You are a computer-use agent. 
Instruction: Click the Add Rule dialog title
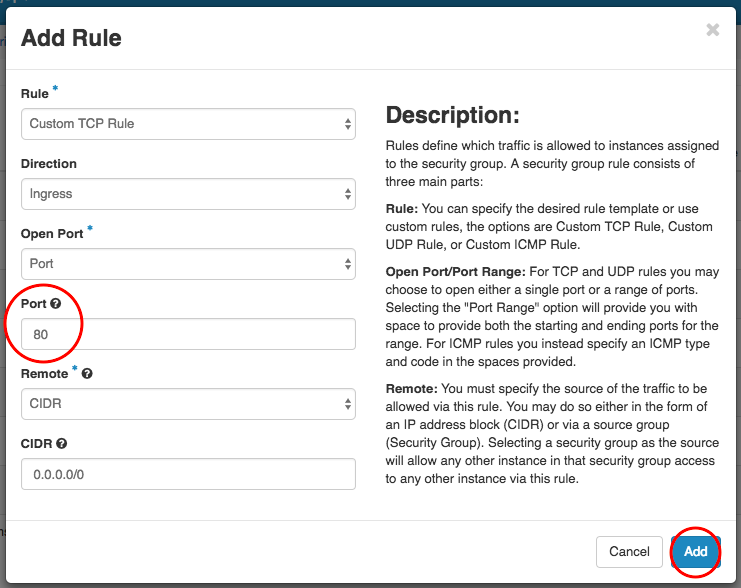click(x=71, y=39)
